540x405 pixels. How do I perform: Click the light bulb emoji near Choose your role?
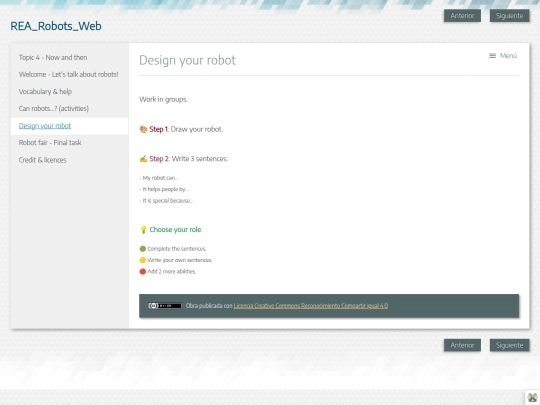143,230
